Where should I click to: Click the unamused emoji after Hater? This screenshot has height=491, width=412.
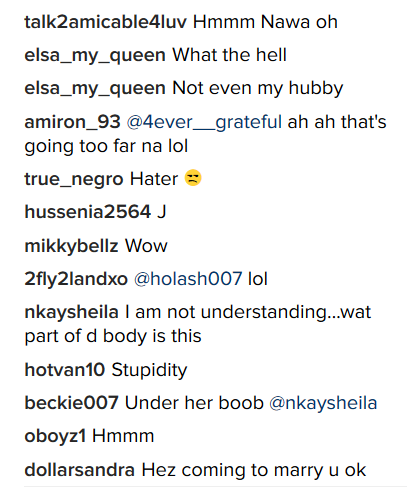193,178
